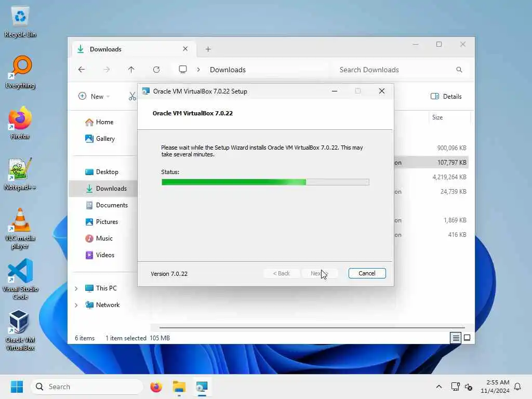Screen dimensions: 532x399
Task: Toggle the Details pane in Explorer
Action: (x=446, y=96)
